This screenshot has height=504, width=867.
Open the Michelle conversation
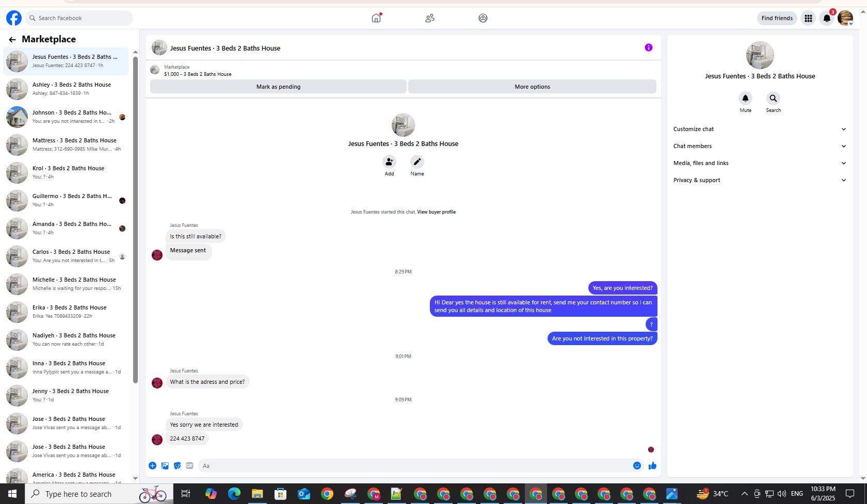(x=66, y=284)
